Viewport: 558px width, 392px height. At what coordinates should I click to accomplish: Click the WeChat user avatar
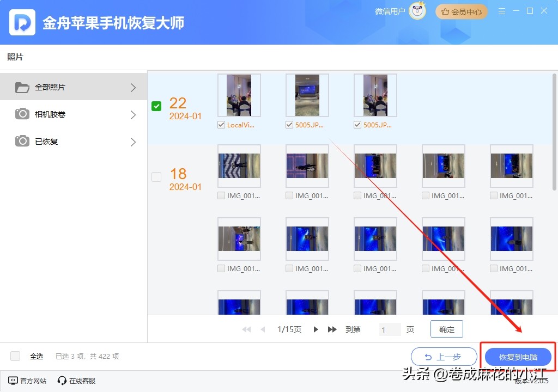coord(416,11)
